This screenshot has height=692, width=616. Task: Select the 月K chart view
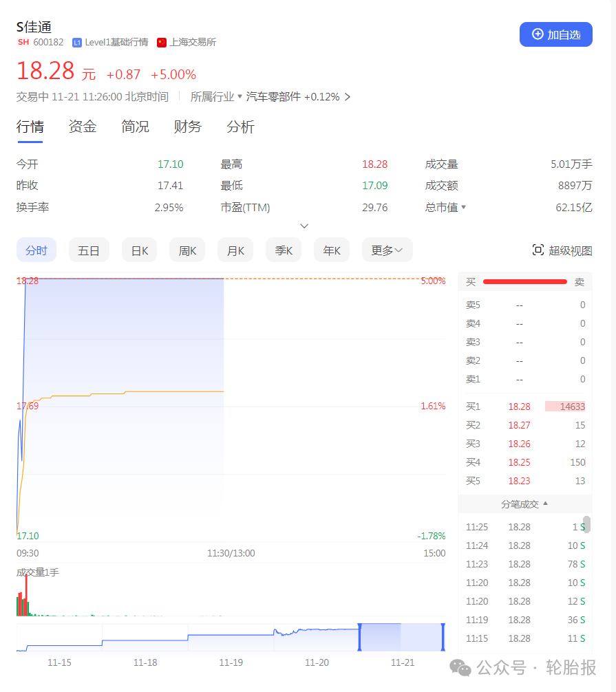235,250
